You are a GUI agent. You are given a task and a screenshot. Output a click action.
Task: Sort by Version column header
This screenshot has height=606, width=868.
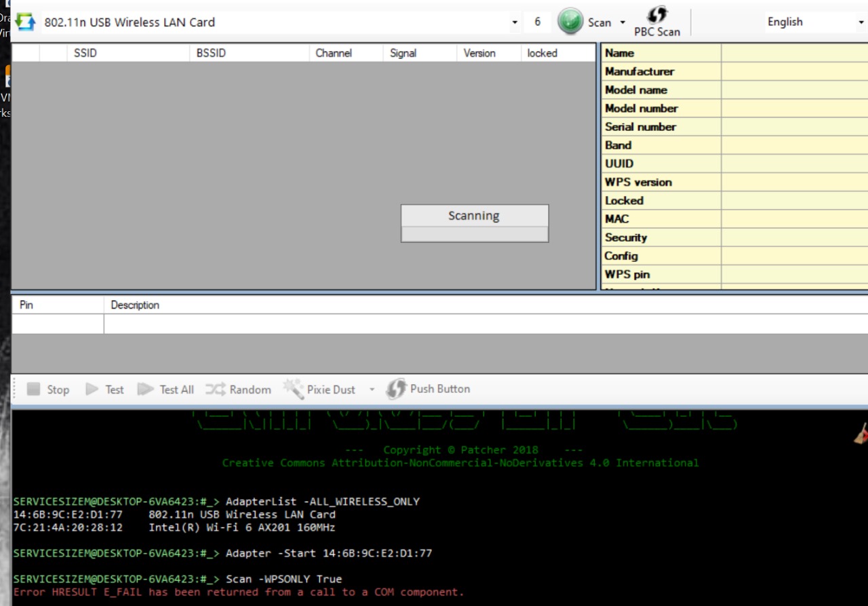[x=488, y=53]
